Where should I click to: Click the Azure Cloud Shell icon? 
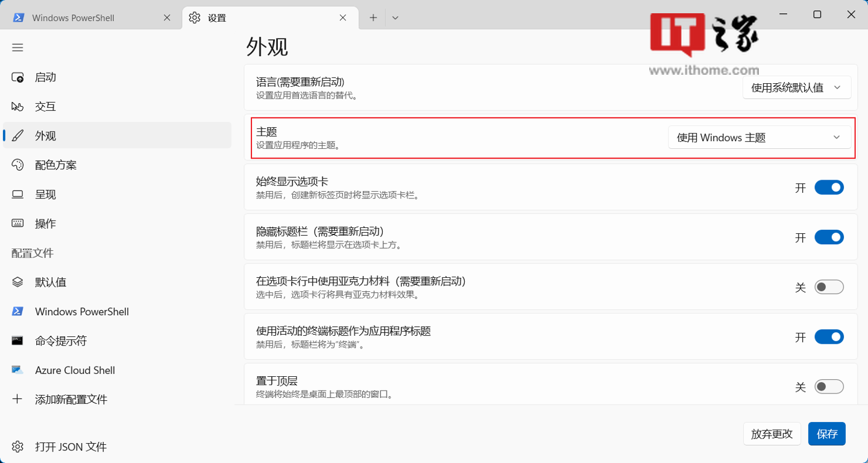tap(17, 370)
